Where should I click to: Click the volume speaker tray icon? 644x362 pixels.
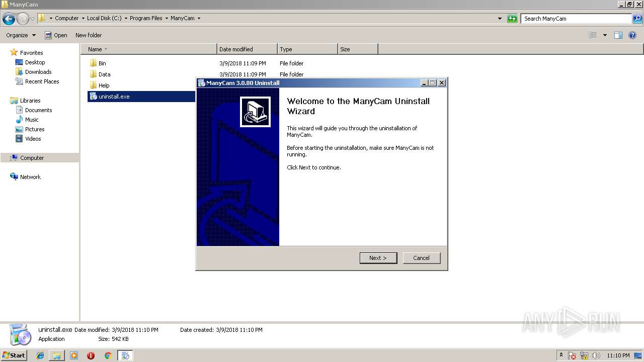596,355
